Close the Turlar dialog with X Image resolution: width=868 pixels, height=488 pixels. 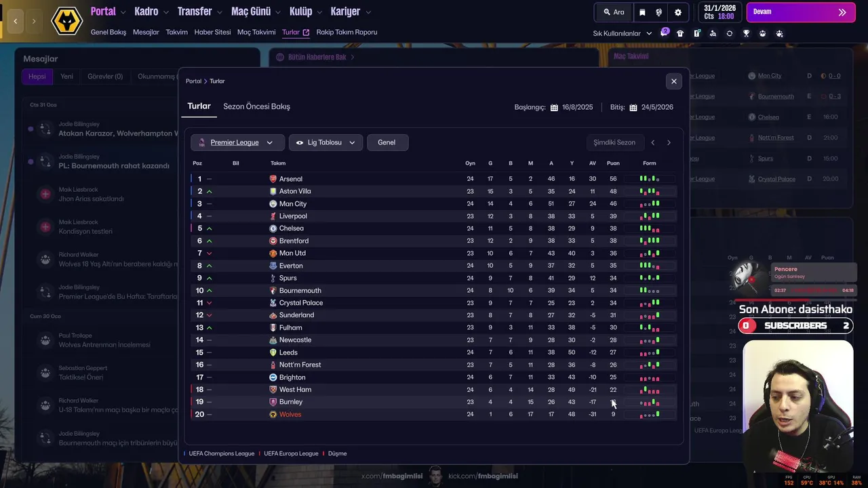point(673,81)
